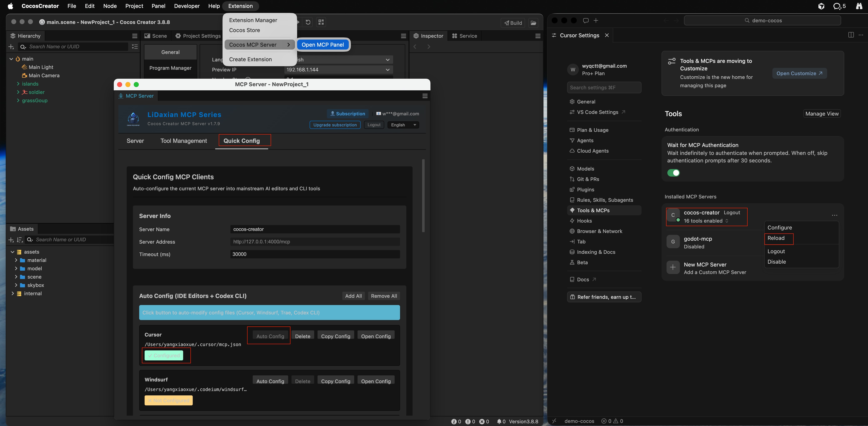Choose Extension Manager from menu

[x=253, y=20]
